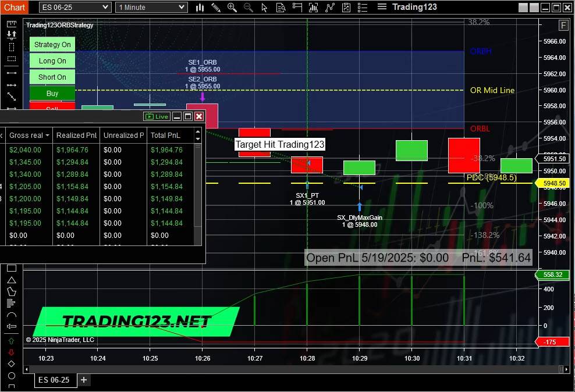Click the zoom out magnifier
Image resolution: width=575 pixels, height=392 pixels.
[x=249, y=8]
